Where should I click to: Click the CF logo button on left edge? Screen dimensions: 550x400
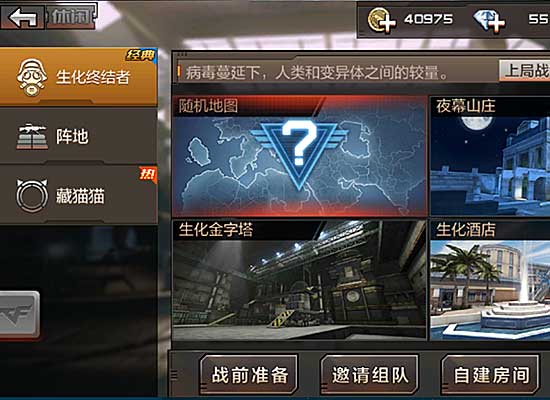(19, 315)
